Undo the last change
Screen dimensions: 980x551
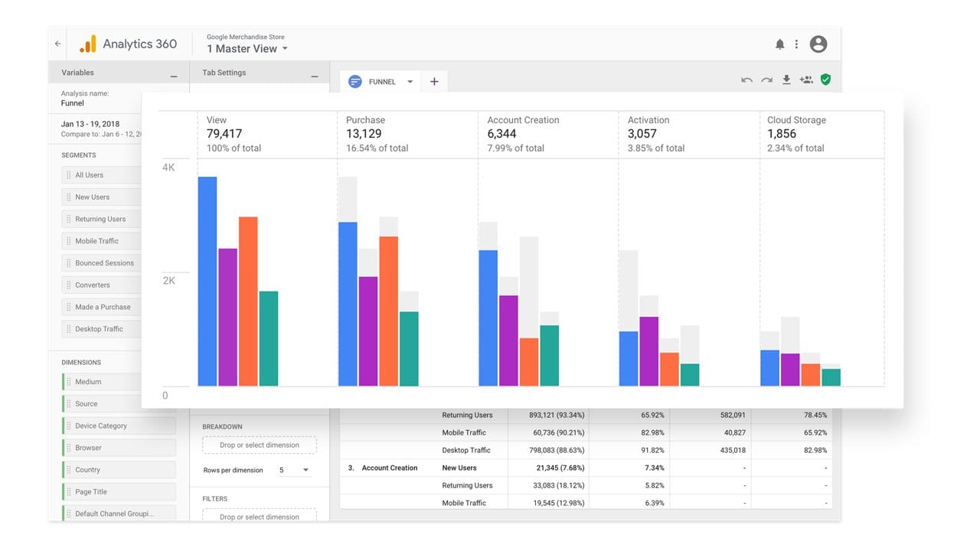click(746, 80)
